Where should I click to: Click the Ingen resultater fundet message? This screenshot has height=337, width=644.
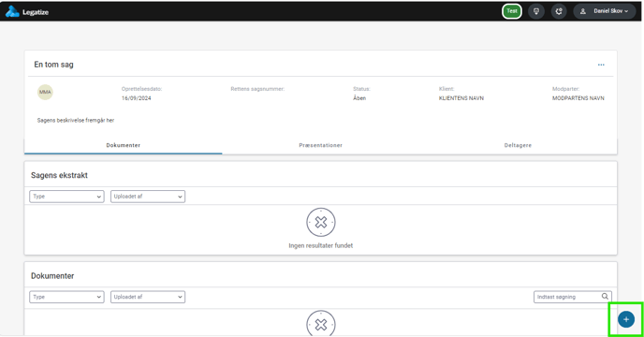321,246
